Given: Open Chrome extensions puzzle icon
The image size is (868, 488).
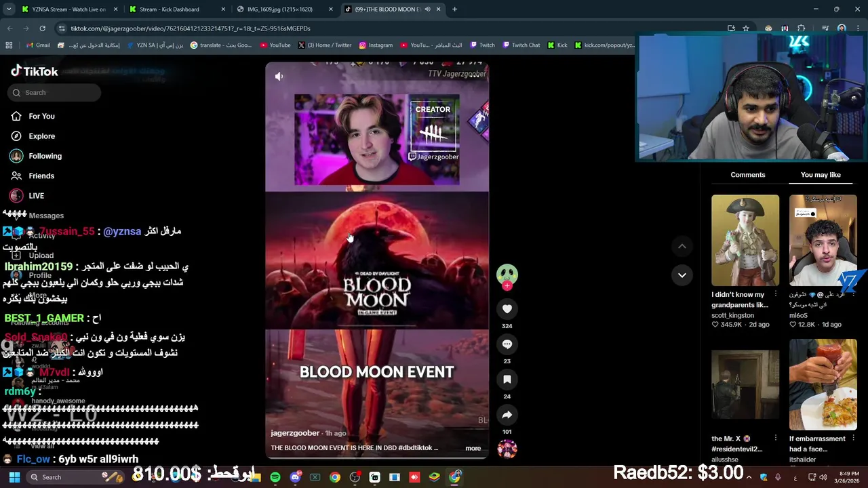Looking at the screenshot, I should coord(802,28).
